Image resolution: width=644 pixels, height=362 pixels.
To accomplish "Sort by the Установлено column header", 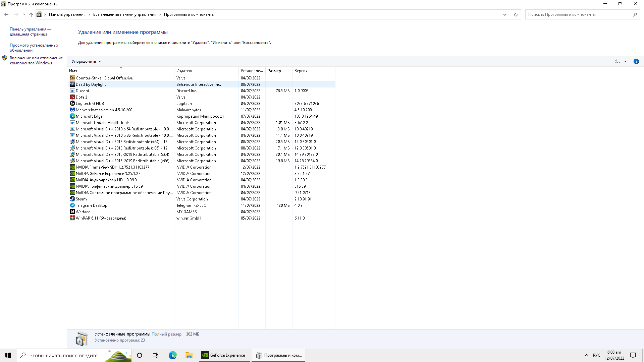I will tap(252, 71).
